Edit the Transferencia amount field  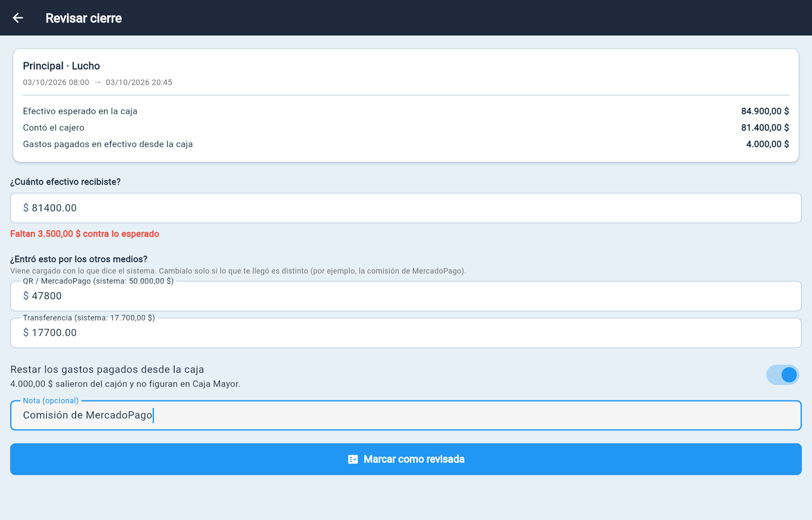[406, 333]
